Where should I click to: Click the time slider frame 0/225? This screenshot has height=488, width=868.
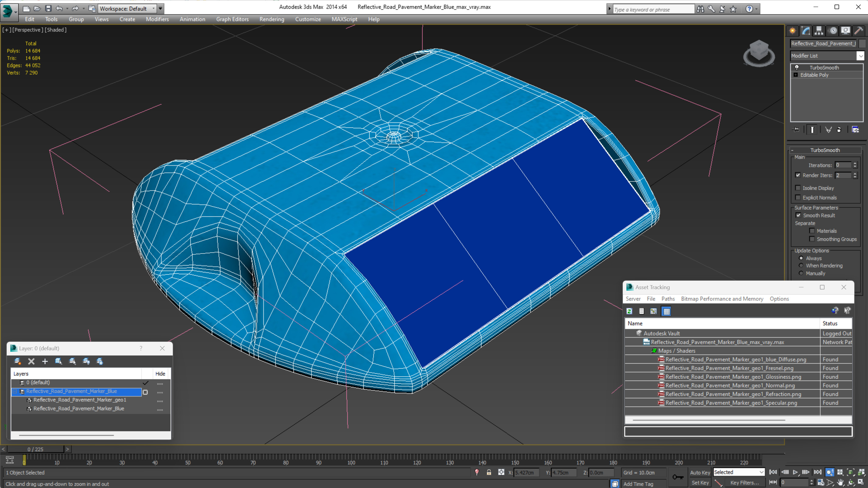[35, 449]
